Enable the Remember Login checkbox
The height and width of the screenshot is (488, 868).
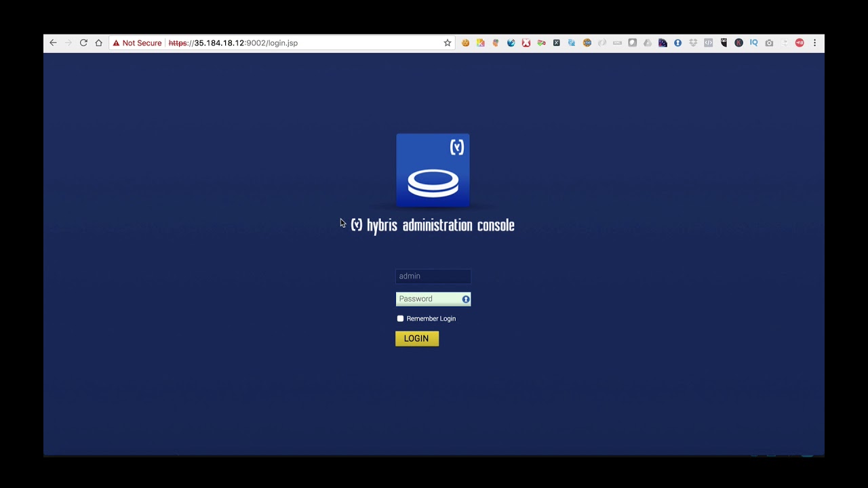tap(400, 319)
